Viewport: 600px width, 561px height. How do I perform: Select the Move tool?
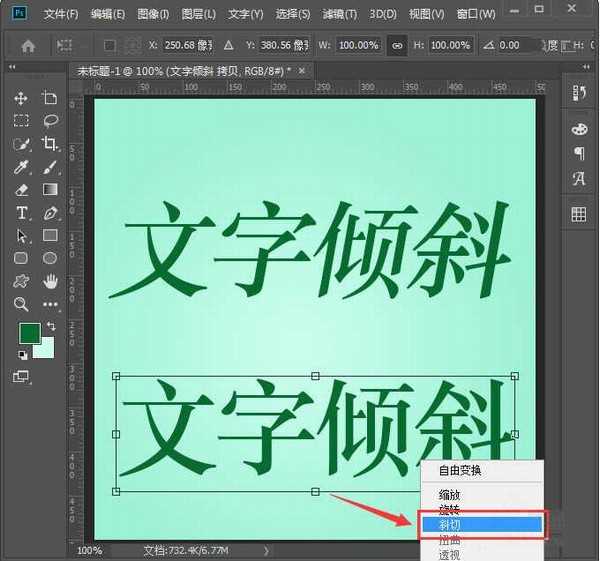point(21,98)
